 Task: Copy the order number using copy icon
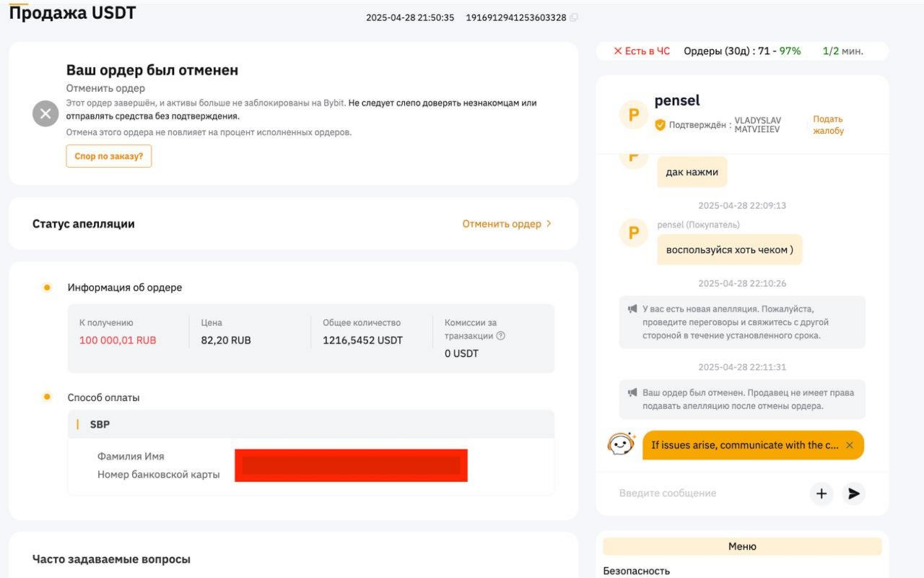pos(574,17)
